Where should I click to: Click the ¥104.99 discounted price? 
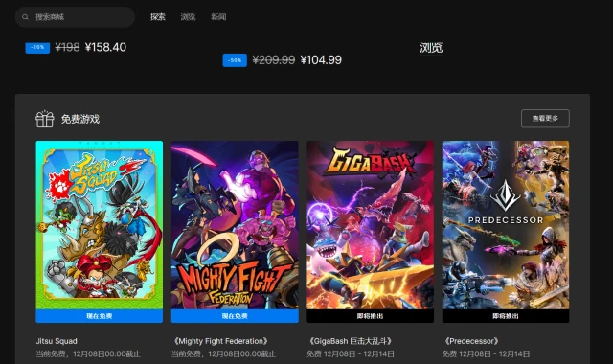[321, 60]
